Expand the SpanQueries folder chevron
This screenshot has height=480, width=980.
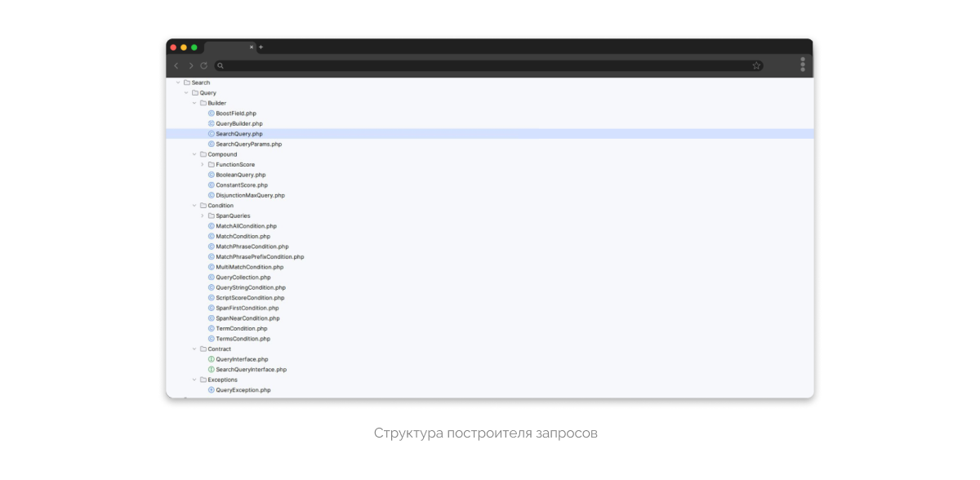click(x=203, y=216)
